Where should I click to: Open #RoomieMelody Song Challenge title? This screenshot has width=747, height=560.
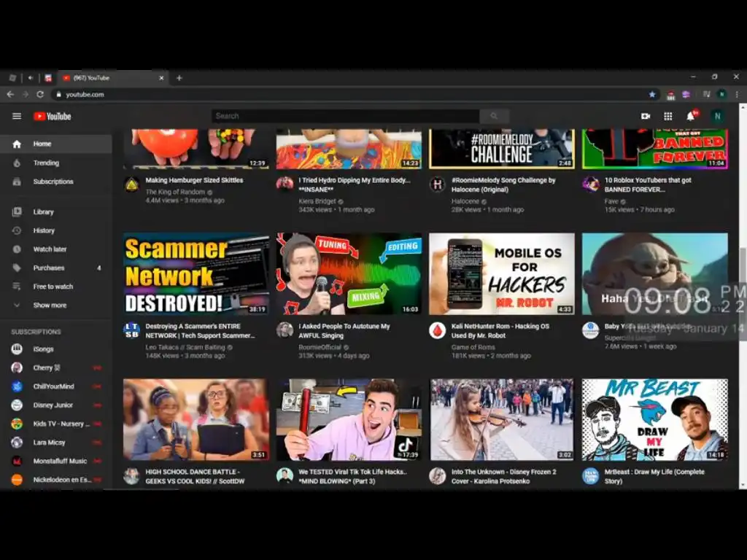pos(503,184)
